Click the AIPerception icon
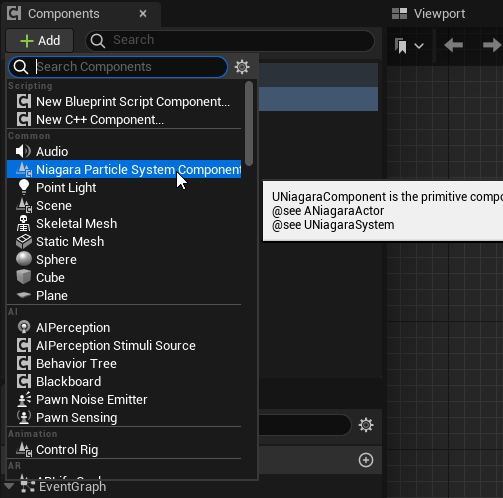 pyautogui.click(x=24, y=327)
